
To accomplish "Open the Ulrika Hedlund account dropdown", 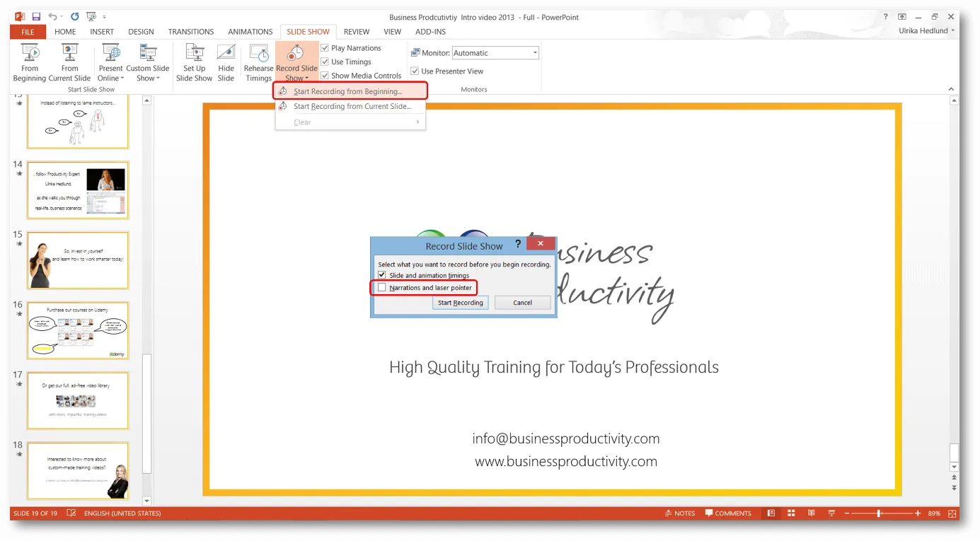I will coord(926,31).
